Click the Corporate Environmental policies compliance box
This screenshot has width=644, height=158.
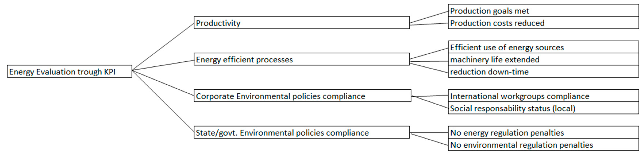point(302,96)
